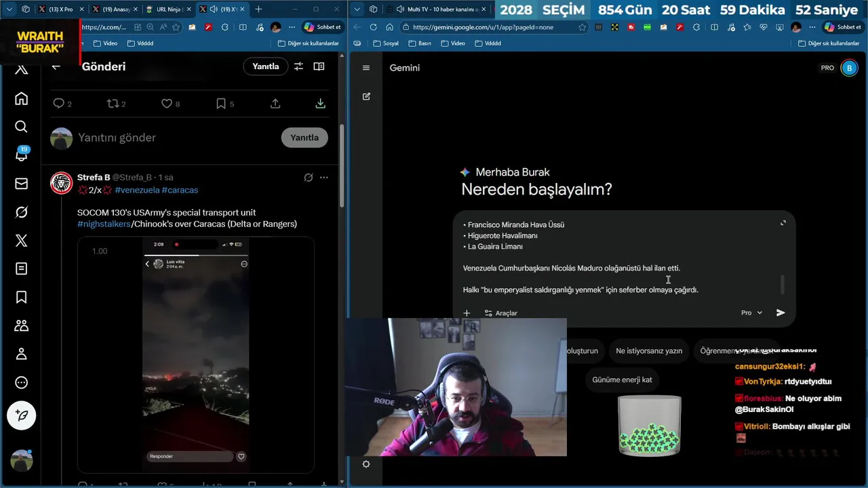The width and height of the screenshot is (868, 488).
Task: Open Sosyal bookmarks folder in right browser
Action: pyautogui.click(x=385, y=43)
